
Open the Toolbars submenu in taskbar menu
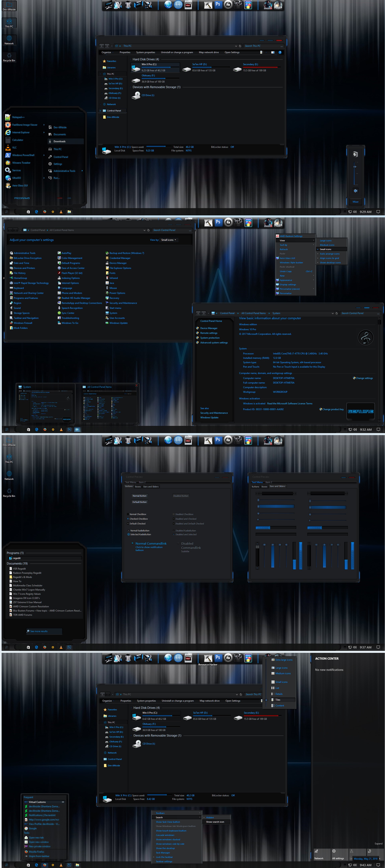(x=177, y=813)
